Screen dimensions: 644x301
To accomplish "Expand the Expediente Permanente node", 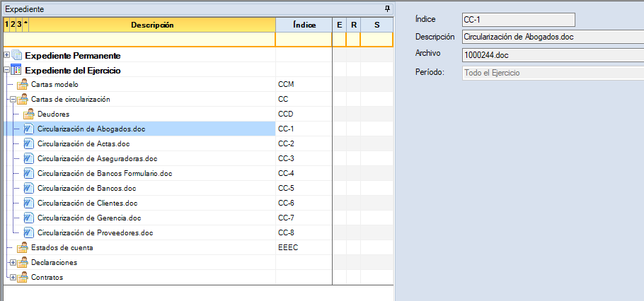I will [7, 55].
